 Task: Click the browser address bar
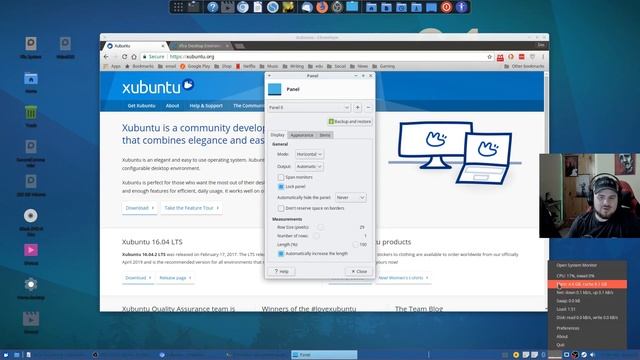click(x=317, y=57)
